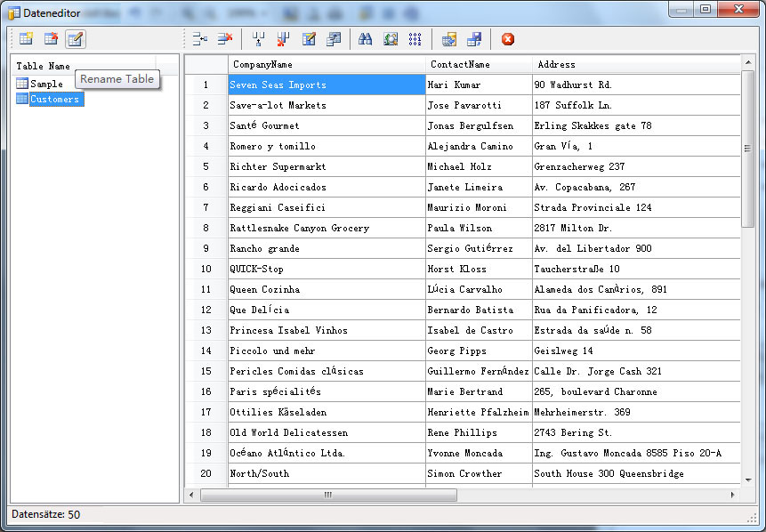
Task: Select the Sample table in the list
Action: click(46, 84)
